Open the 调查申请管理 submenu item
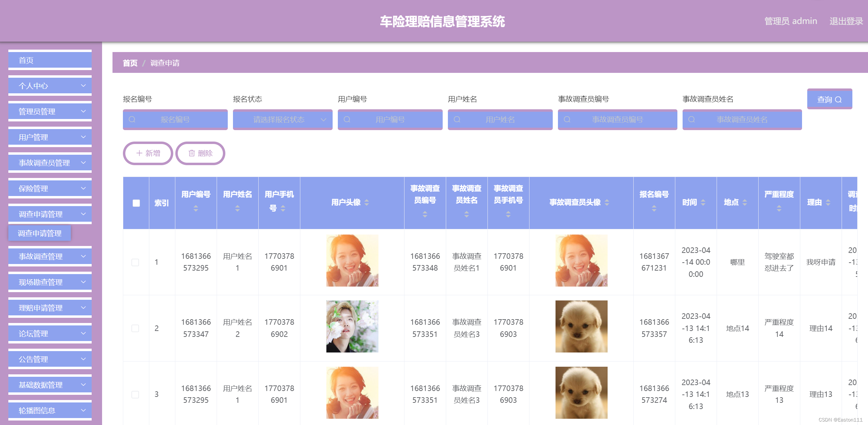The height and width of the screenshot is (425, 868). pos(40,233)
